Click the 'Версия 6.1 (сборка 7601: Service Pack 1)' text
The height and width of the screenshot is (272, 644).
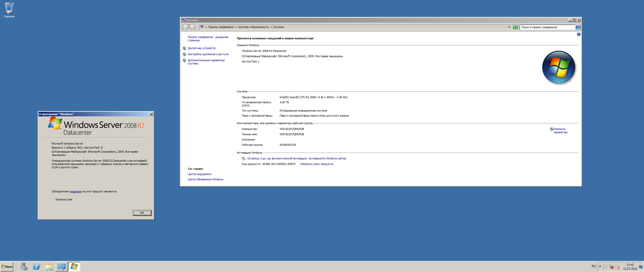[77, 148]
